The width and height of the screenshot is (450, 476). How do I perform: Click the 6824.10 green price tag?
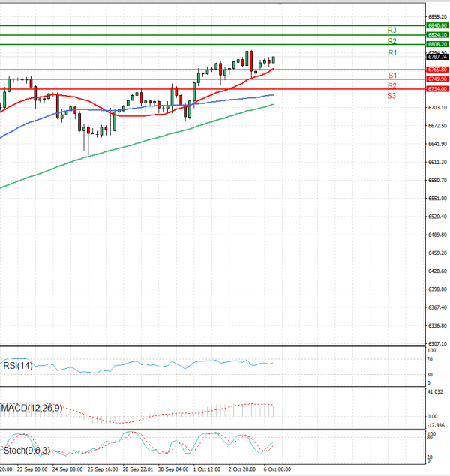(437, 35)
